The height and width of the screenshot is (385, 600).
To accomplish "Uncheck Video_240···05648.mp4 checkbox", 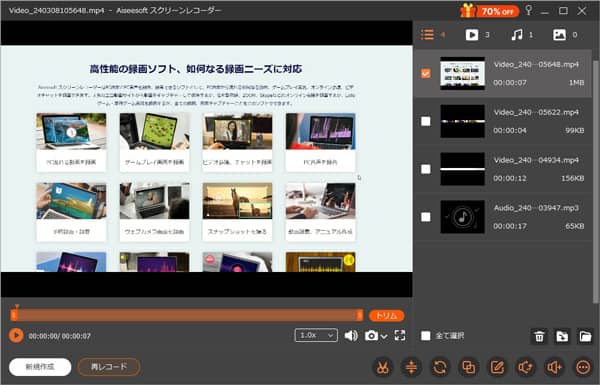I will 426,73.
